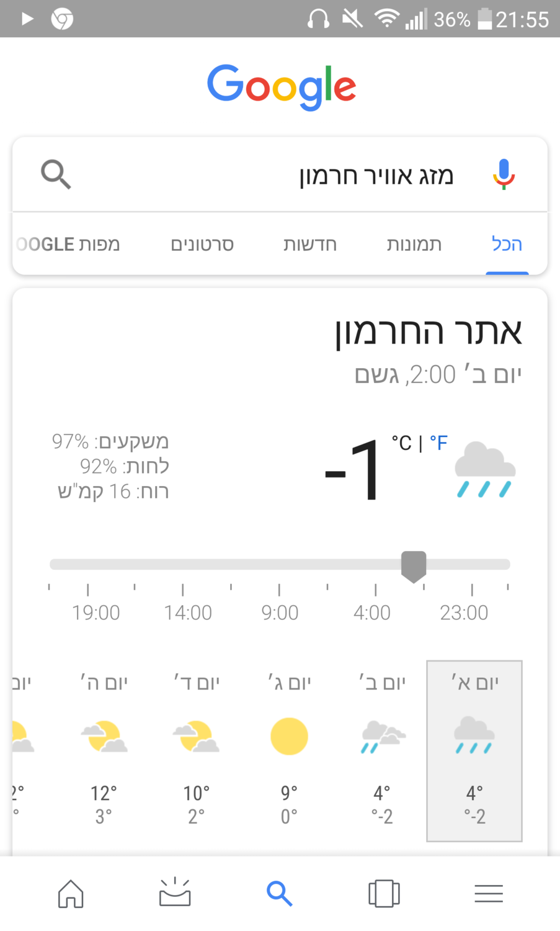Select the יום א' forecast day
Viewport: 560px width, 931px height.
click(x=474, y=751)
